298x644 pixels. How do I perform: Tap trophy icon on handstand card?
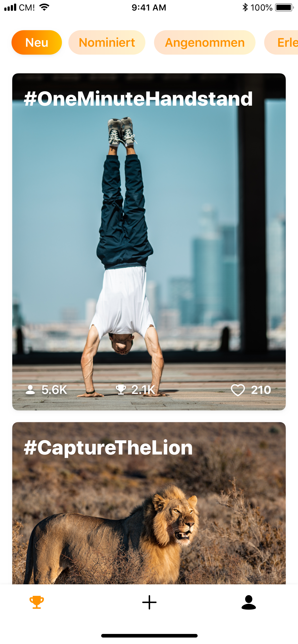pyautogui.click(x=121, y=390)
